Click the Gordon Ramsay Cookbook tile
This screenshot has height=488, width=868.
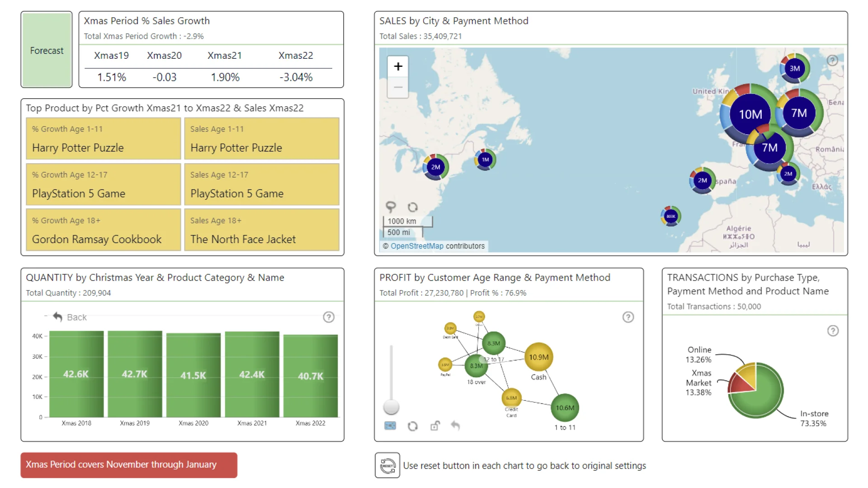pos(104,230)
